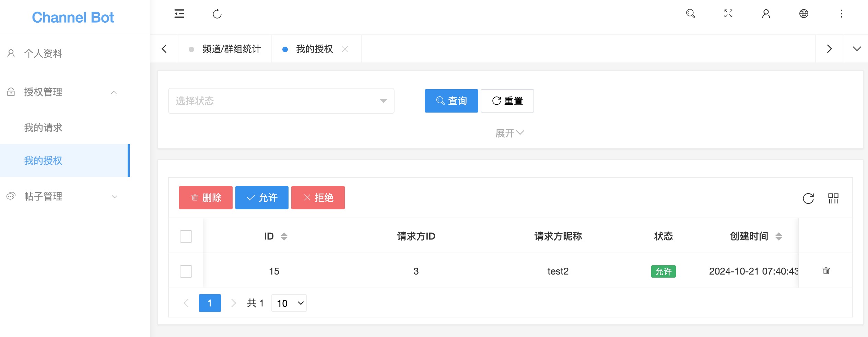Click the 查询 search button

pyautogui.click(x=451, y=101)
